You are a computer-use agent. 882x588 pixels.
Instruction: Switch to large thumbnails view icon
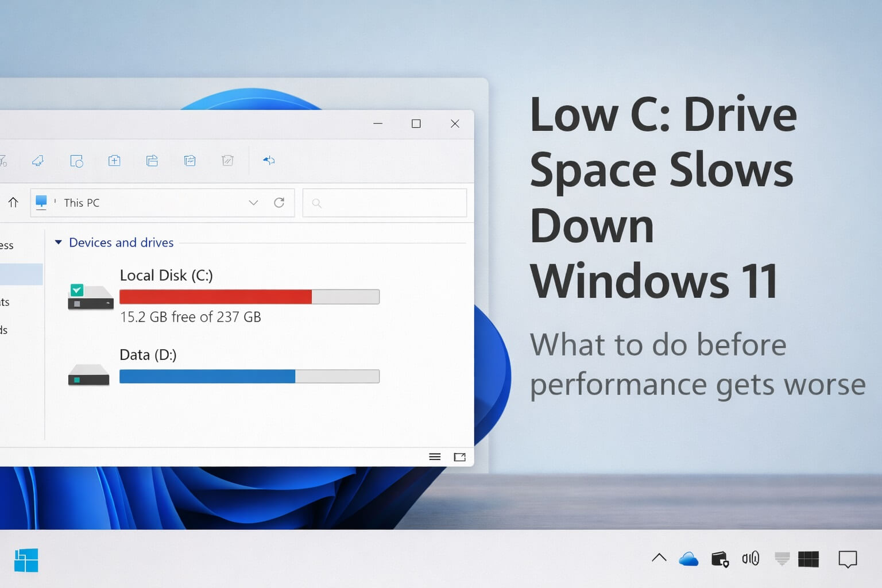(x=459, y=457)
